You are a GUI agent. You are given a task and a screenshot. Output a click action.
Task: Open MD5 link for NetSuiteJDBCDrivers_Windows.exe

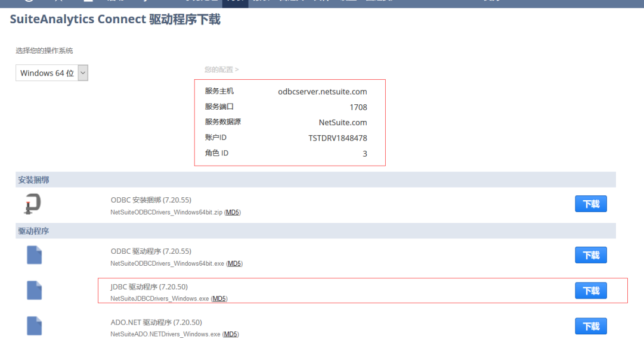219,299
